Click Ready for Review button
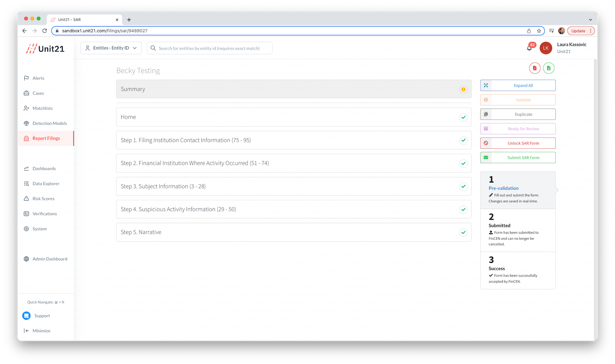The width and height of the screenshot is (615, 364). tap(518, 129)
